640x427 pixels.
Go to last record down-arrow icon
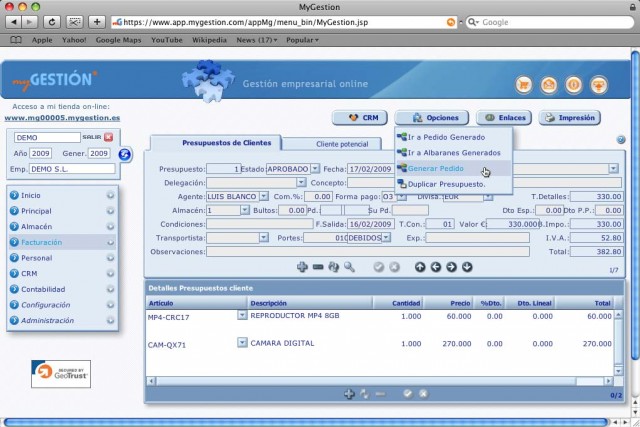[x=467, y=267]
